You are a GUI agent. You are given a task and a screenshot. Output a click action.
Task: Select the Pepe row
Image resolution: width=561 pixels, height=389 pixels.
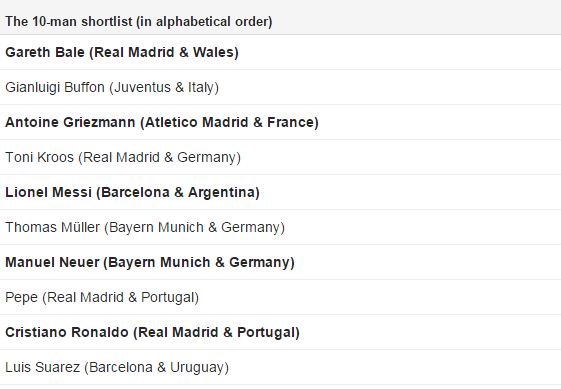[x=280, y=297]
